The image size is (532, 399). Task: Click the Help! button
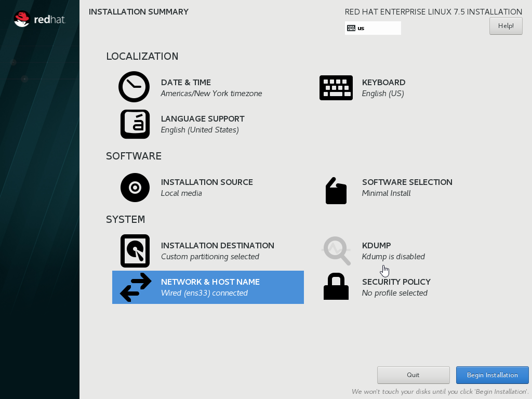click(506, 25)
